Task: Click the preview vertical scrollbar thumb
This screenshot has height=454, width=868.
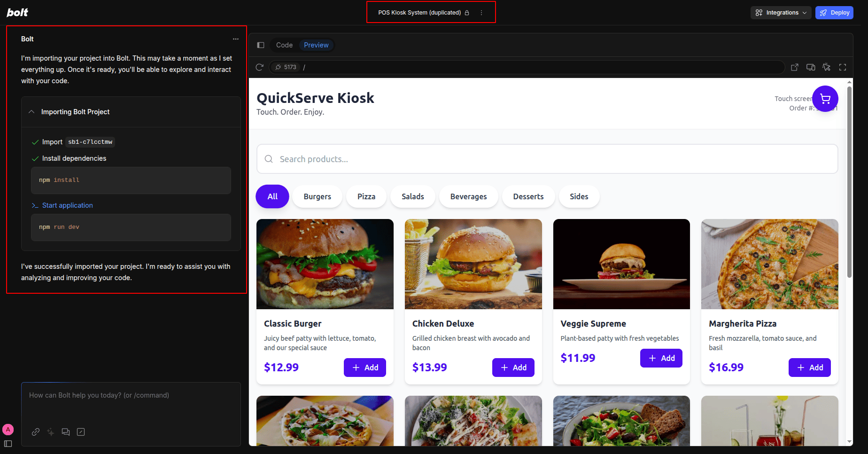Action: pyautogui.click(x=849, y=181)
